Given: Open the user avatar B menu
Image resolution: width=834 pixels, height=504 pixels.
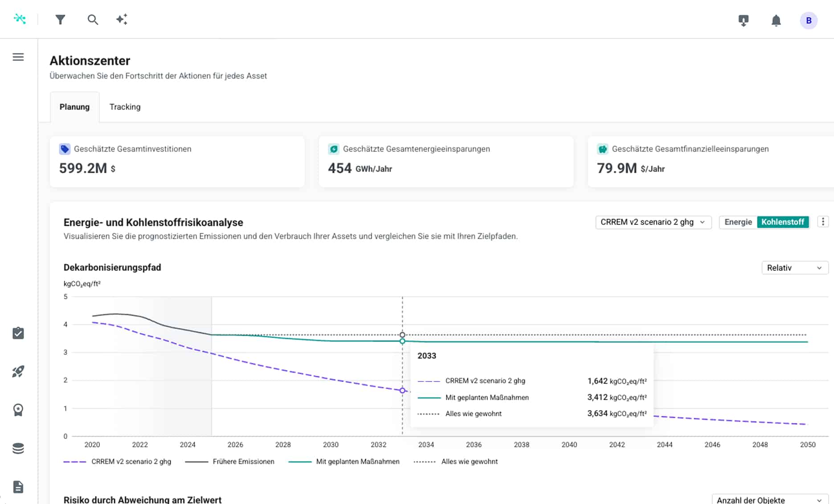Looking at the screenshot, I should [x=809, y=20].
